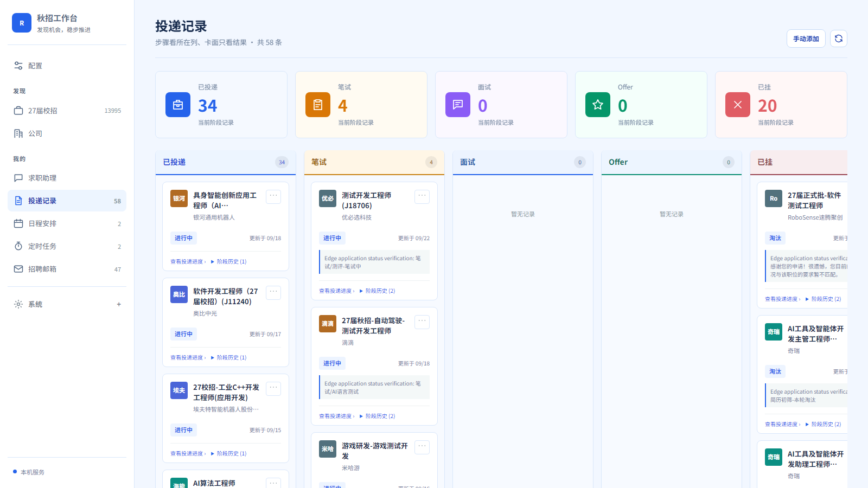Click the 埃夫 company avatar
The image size is (868, 488).
coord(179,390)
